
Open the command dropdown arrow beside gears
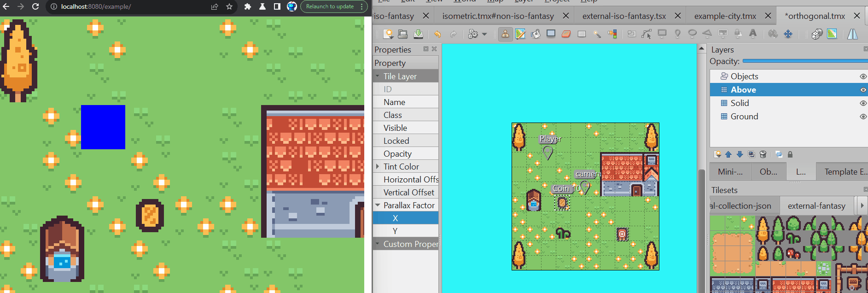click(x=484, y=34)
